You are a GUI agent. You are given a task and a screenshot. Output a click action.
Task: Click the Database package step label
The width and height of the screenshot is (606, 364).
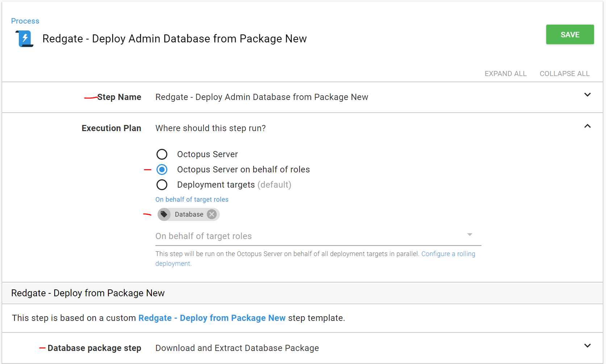pos(94,348)
